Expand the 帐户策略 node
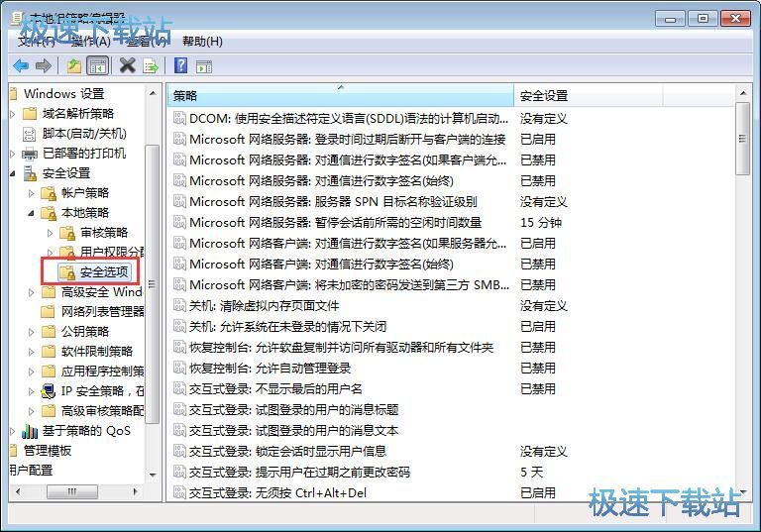The image size is (761, 532). 31,193
